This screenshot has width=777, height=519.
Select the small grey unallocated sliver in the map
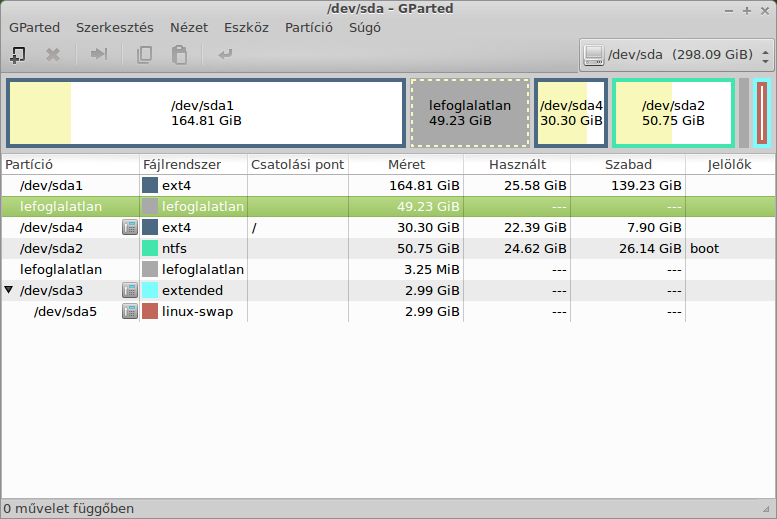tap(744, 113)
